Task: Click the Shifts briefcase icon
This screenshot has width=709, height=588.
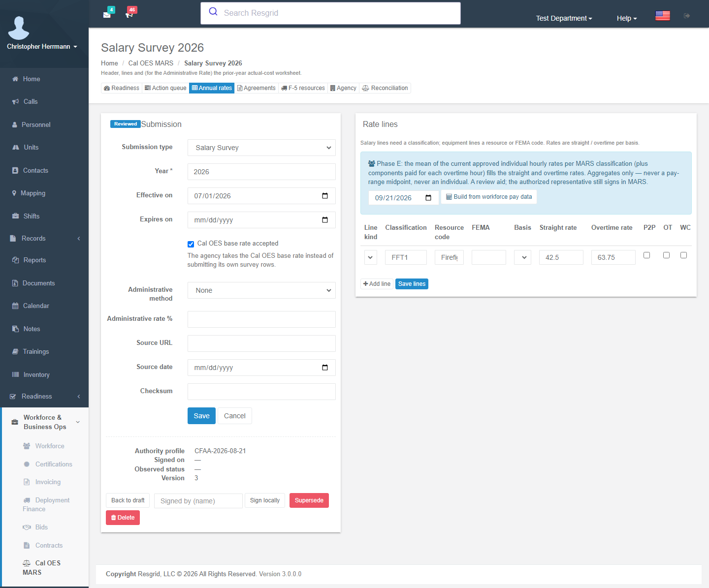Action: (x=15, y=216)
